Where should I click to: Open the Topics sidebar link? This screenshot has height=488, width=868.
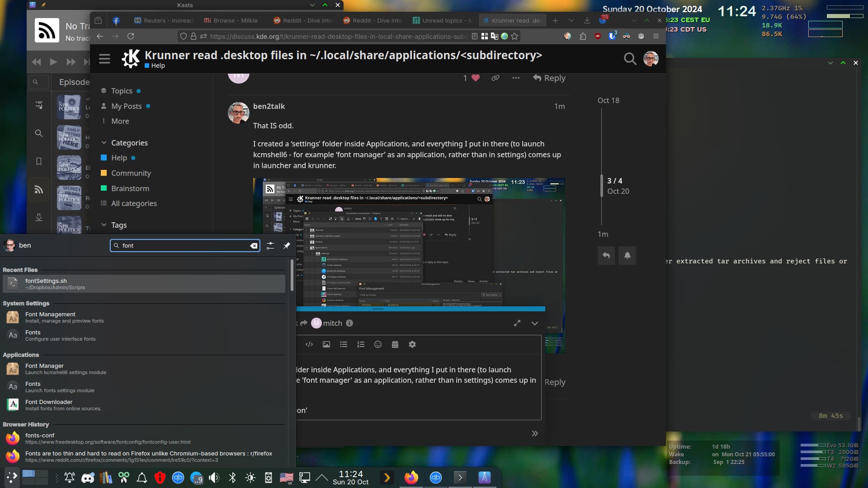[121, 91]
